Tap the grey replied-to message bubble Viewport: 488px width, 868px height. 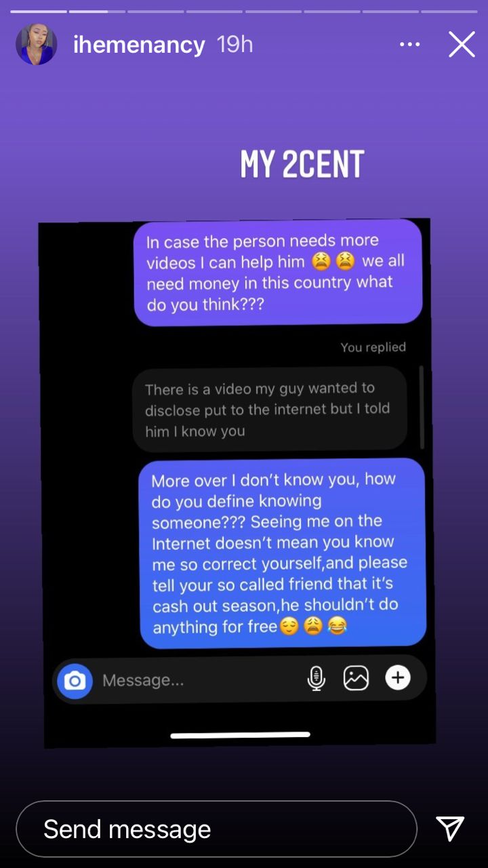pos(270,409)
